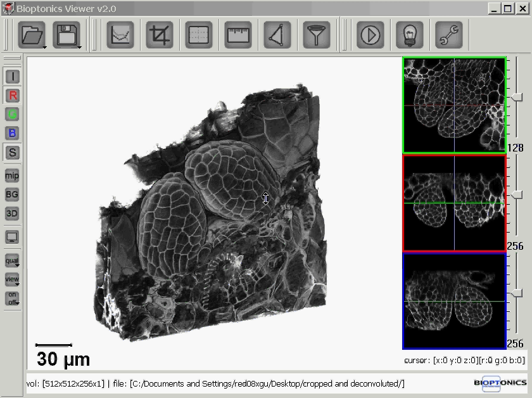The width and height of the screenshot is (532, 398).
Task: Open the transfer function graph tool
Action: (x=120, y=35)
